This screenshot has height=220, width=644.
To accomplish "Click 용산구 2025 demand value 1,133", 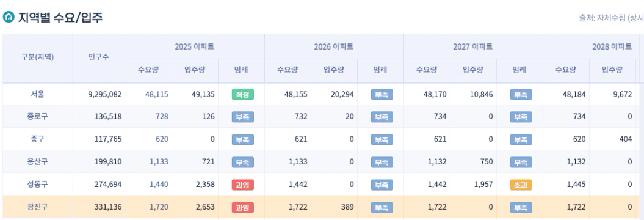I will (159, 162).
